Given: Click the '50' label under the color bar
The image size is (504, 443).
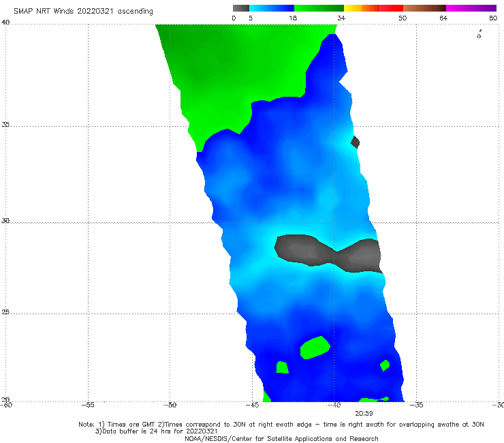Looking at the screenshot, I should 403,18.
